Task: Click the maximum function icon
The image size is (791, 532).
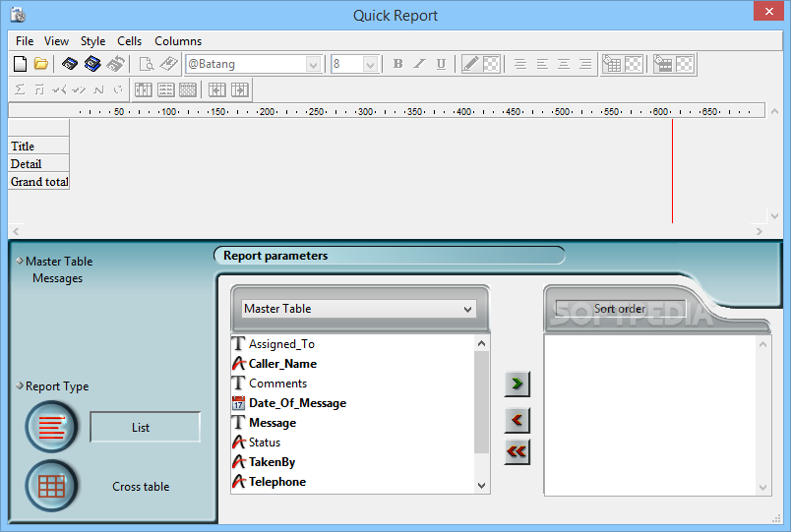Action: 79,89
